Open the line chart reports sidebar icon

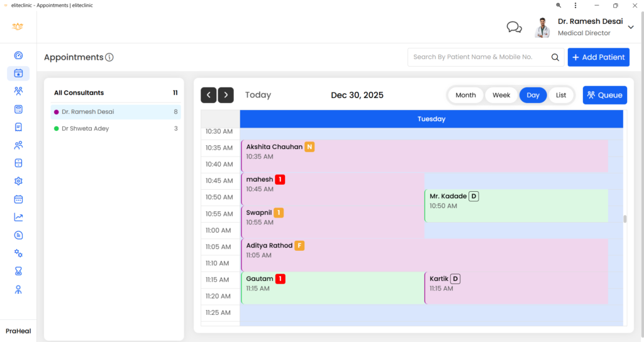click(18, 218)
